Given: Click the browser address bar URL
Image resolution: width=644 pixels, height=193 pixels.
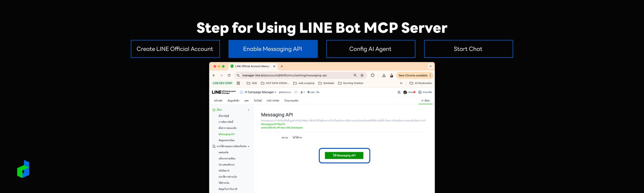Looking at the screenshot, I should pos(284,75).
